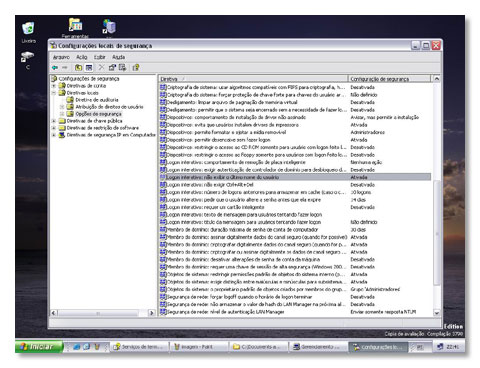The image size is (480, 368).
Task: Open the Arquivo menu
Action: tap(61, 57)
